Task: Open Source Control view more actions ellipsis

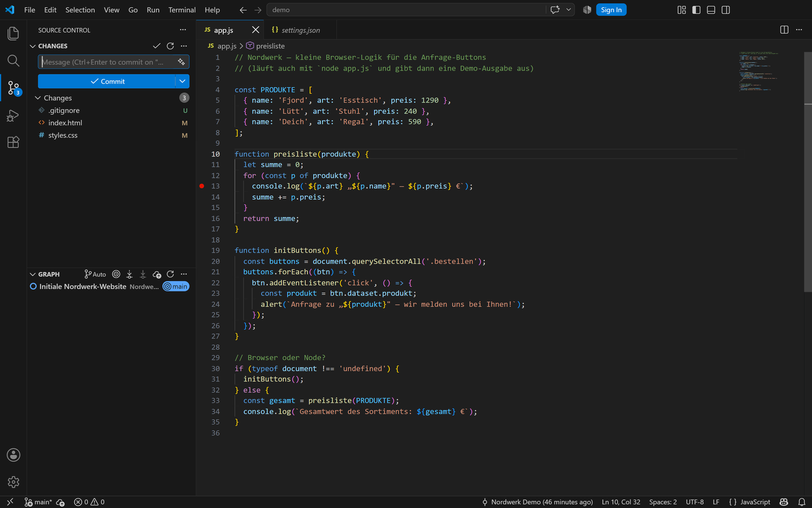Action: 183,30
